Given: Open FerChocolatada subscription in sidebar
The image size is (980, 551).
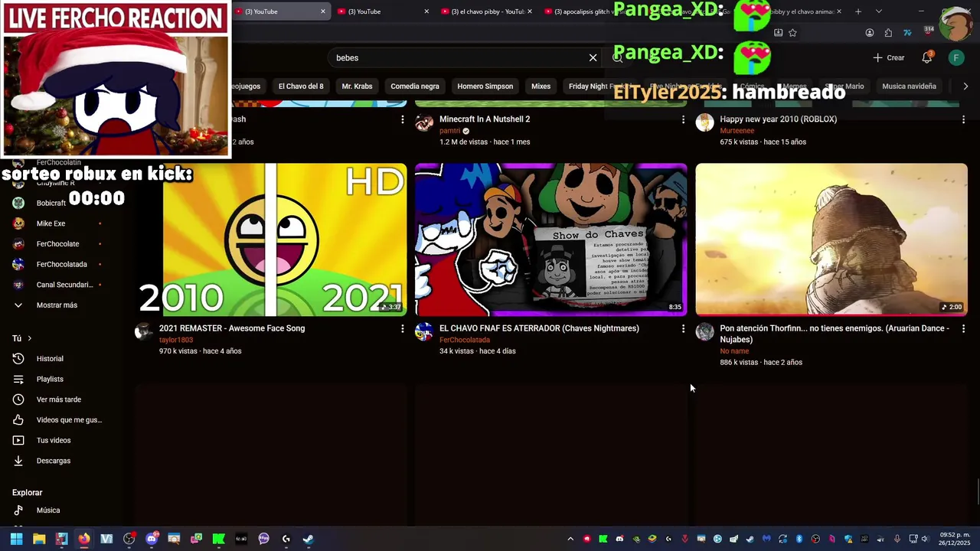Looking at the screenshot, I should [61, 265].
